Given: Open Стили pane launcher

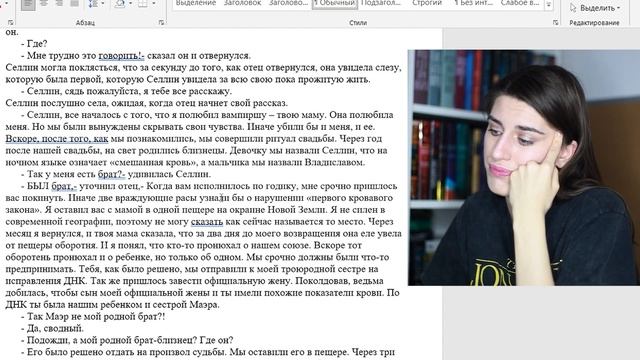Looking at the screenshot, I should 556,22.
